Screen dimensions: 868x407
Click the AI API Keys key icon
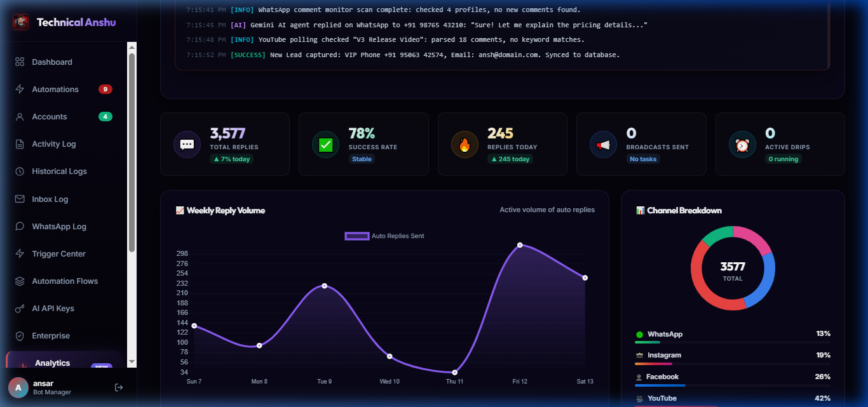pyautogui.click(x=20, y=309)
